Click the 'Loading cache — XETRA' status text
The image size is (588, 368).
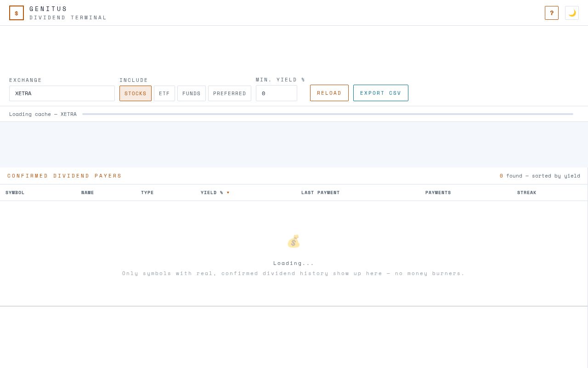(x=43, y=114)
